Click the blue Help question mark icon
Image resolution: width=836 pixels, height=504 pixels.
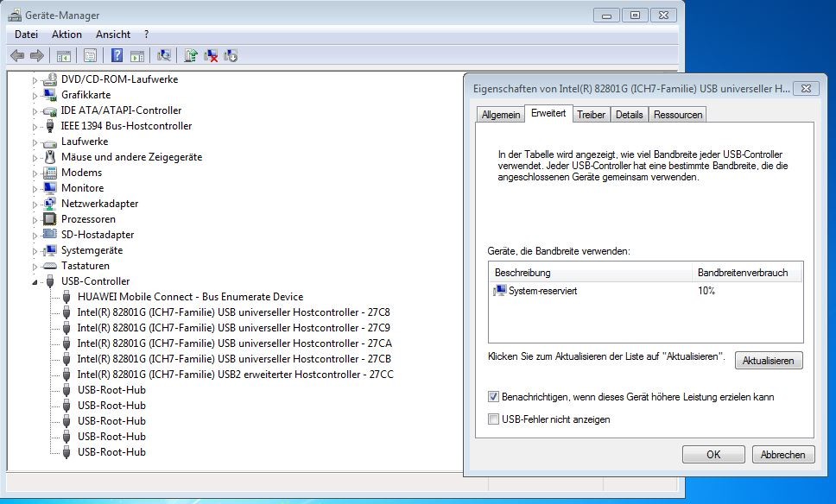(x=117, y=55)
